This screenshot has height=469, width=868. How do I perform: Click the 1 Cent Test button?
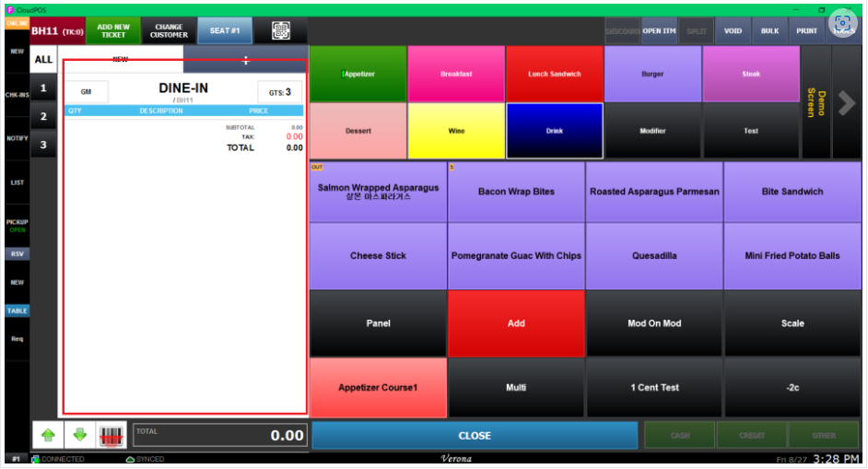[654, 388]
